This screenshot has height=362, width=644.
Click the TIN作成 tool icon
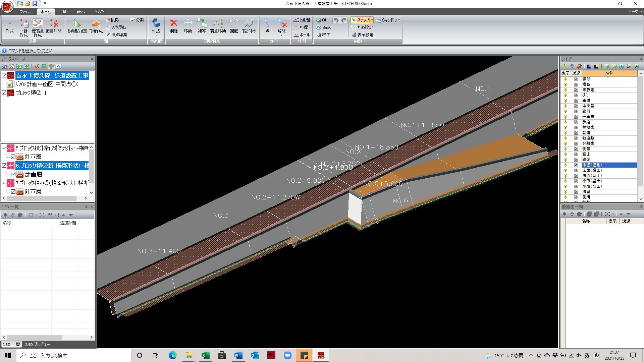coord(96,24)
